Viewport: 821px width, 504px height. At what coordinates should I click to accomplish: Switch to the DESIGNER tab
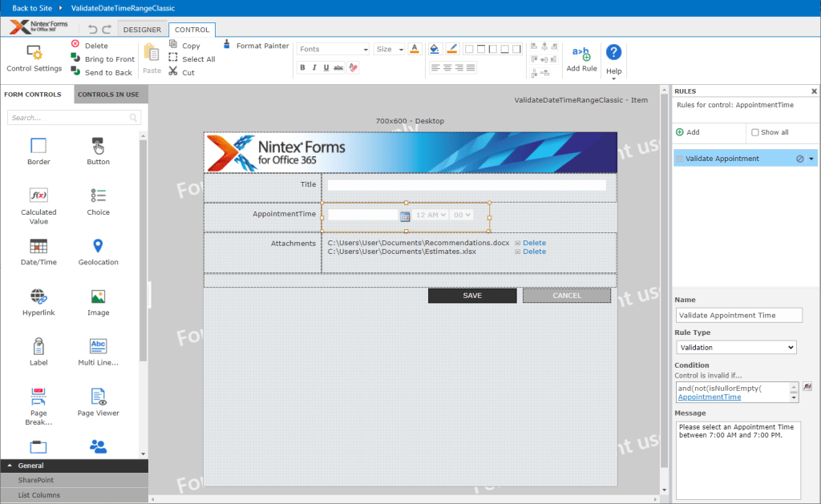pyautogui.click(x=142, y=29)
